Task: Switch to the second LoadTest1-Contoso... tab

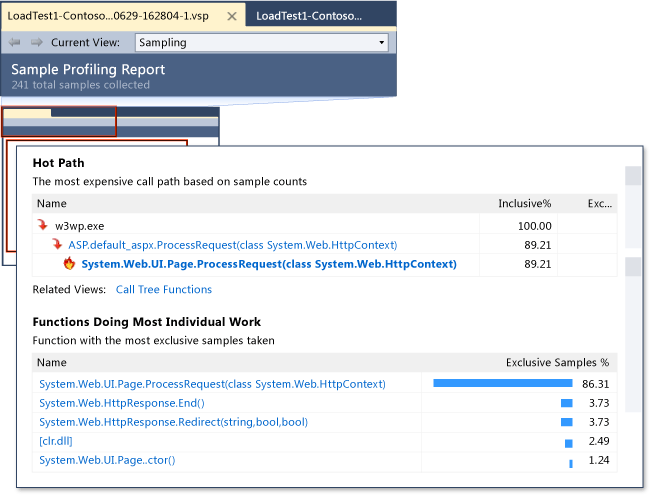Action: pyautogui.click(x=309, y=16)
